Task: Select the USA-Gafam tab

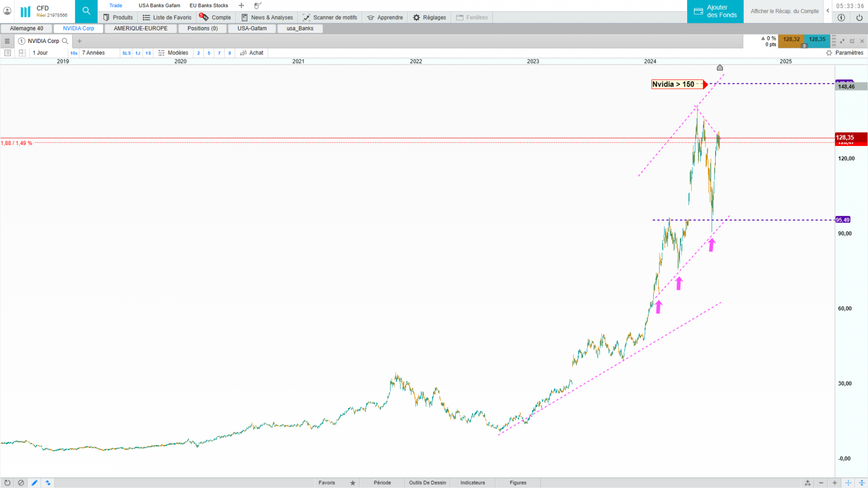Action: 252,28
